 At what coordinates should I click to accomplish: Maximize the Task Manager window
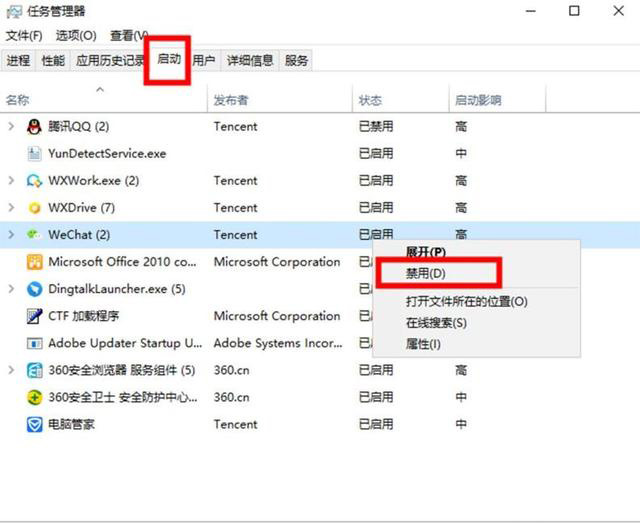[574, 11]
